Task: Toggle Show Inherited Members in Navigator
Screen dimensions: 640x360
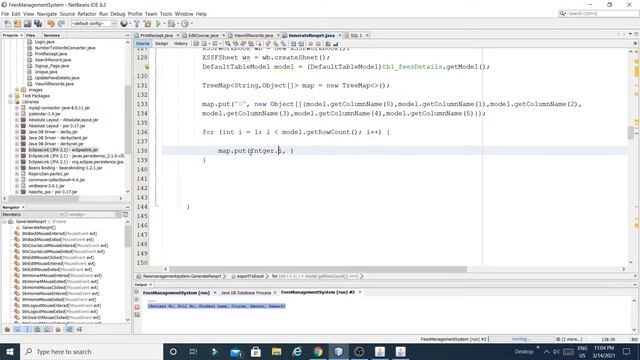Action: point(7,329)
